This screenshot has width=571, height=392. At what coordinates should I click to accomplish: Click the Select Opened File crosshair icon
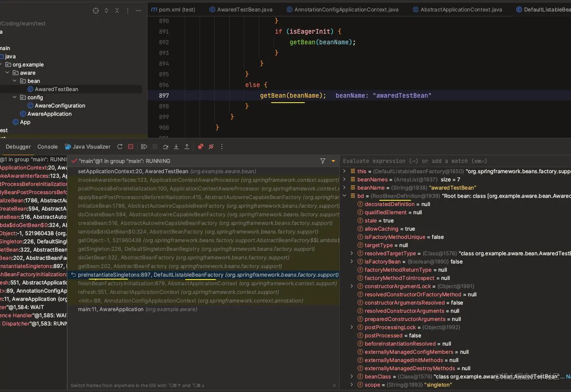pyautogui.click(x=96, y=11)
